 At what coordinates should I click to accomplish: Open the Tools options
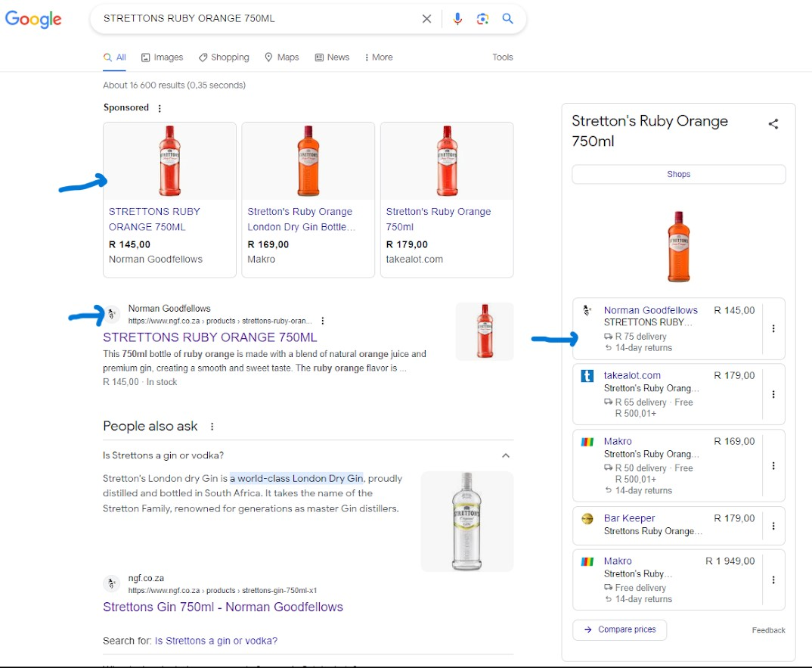[502, 57]
